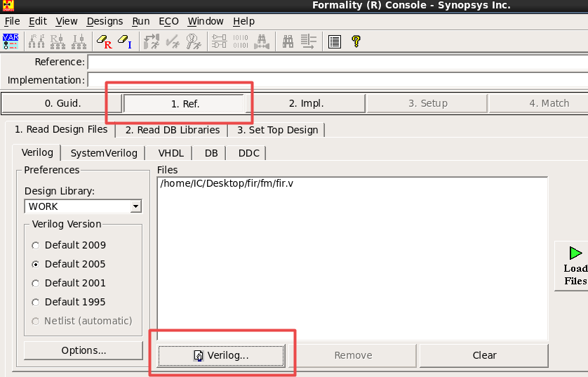Select the 3. Set Top Design tab
The image size is (588, 377).
[277, 130]
